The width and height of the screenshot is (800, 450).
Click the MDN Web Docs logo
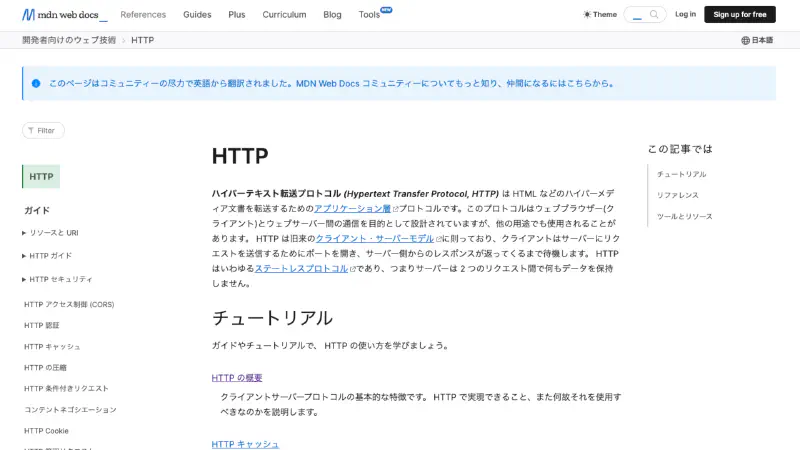64,15
